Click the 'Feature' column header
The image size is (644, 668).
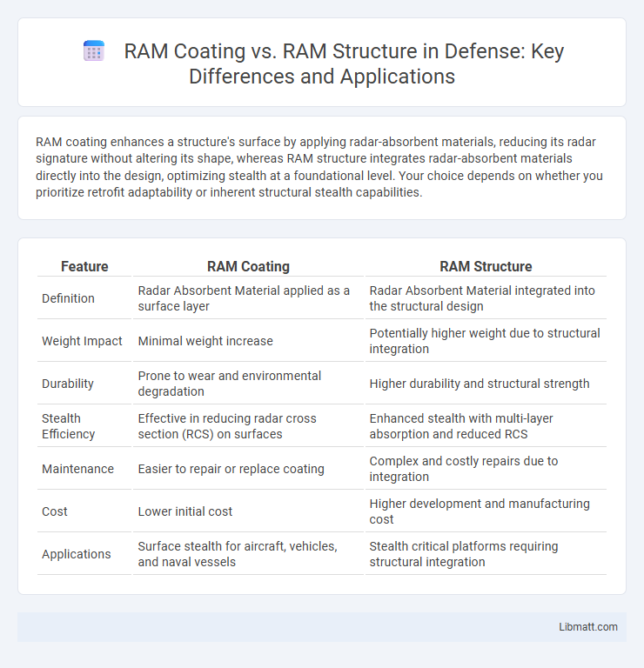(84, 267)
